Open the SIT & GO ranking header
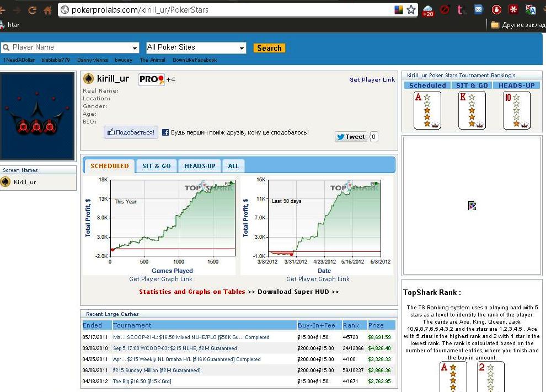The image size is (546, 392). click(472, 85)
